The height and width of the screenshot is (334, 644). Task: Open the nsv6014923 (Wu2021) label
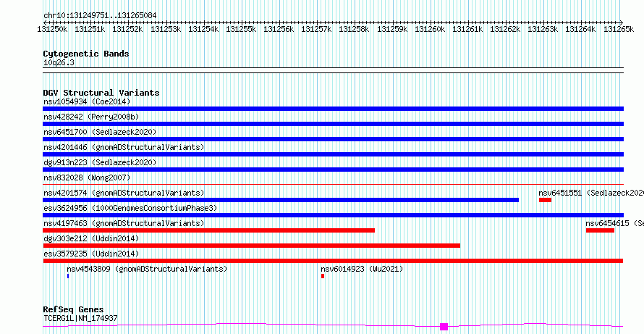tap(362, 269)
